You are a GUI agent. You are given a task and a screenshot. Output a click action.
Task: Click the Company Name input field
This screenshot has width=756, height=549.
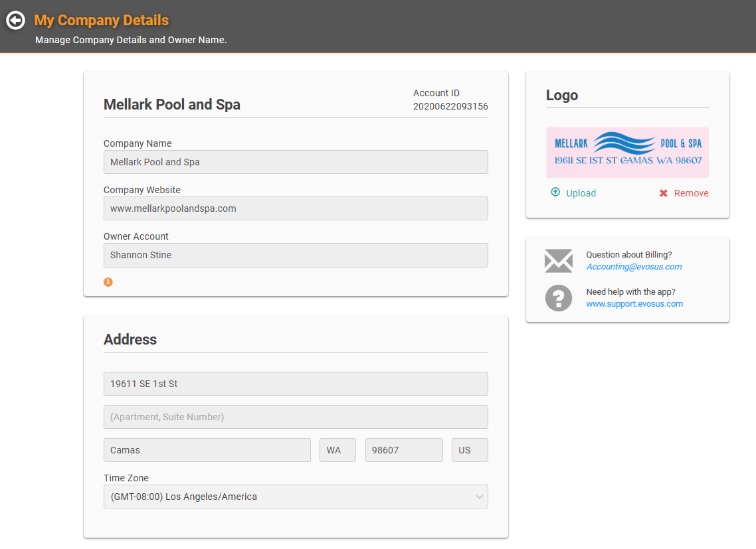pos(295,162)
